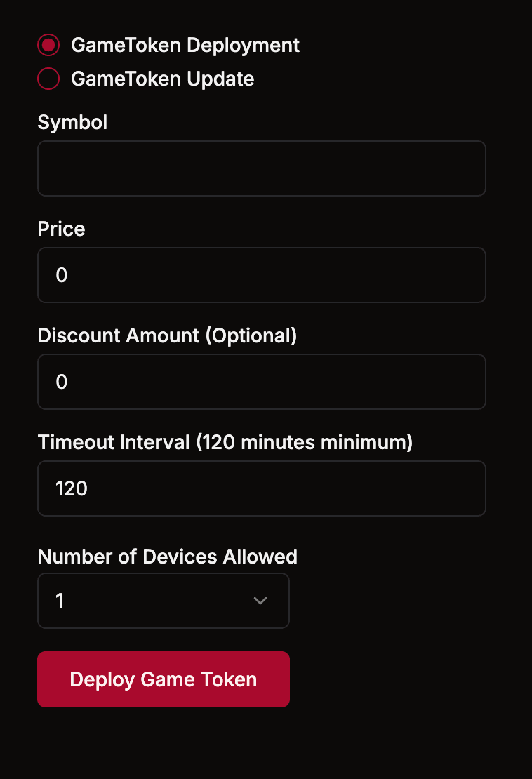This screenshot has width=532, height=779.
Task: Place cursor at the "0" in Discount Amount
Action: click(x=62, y=382)
